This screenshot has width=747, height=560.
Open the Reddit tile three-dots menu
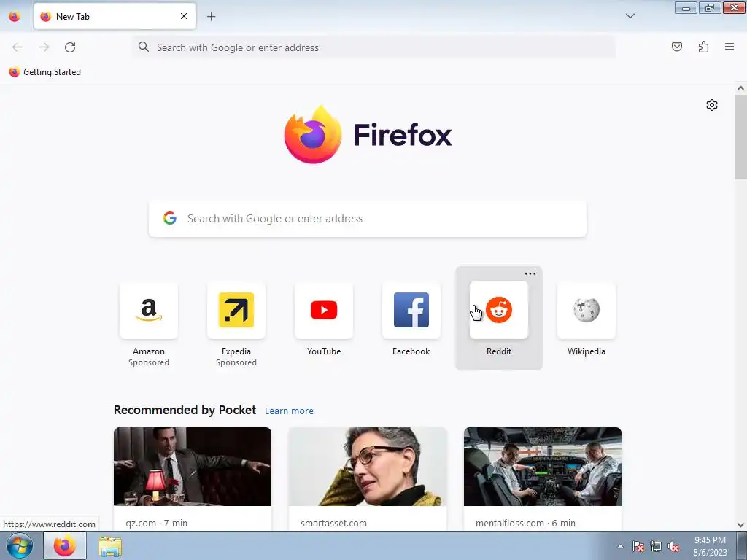530,274
